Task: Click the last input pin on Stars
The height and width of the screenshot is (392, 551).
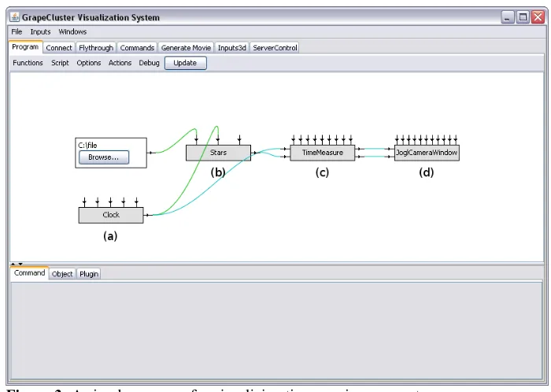Action: point(239,139)
